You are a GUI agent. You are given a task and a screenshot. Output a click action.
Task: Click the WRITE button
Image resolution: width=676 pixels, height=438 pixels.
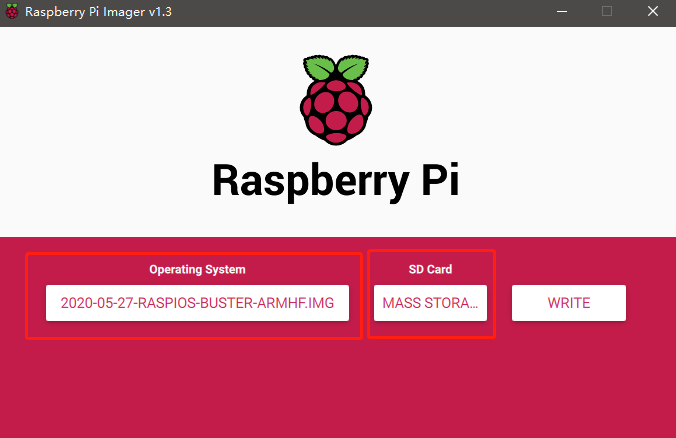pos(569,303)
